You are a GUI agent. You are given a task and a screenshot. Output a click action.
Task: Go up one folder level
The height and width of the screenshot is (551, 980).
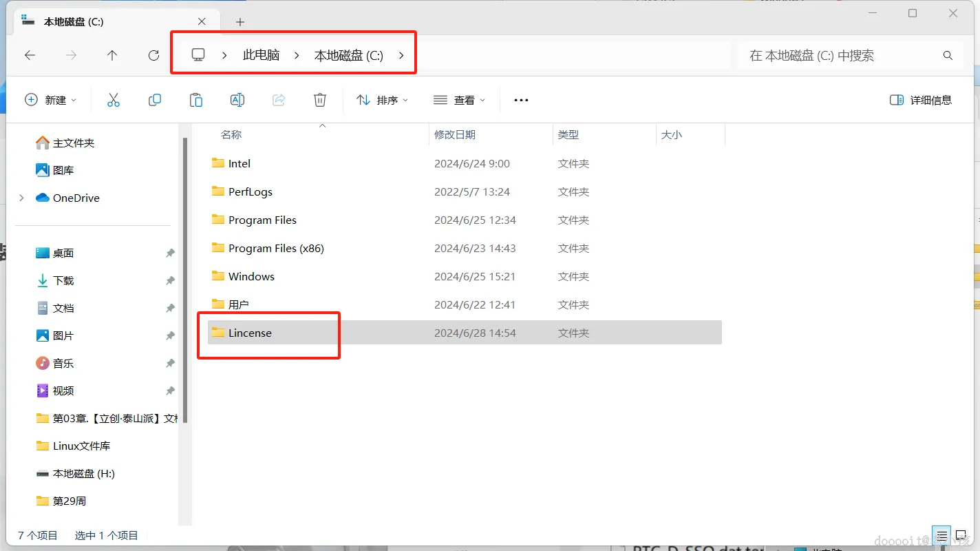click(112, 56)
